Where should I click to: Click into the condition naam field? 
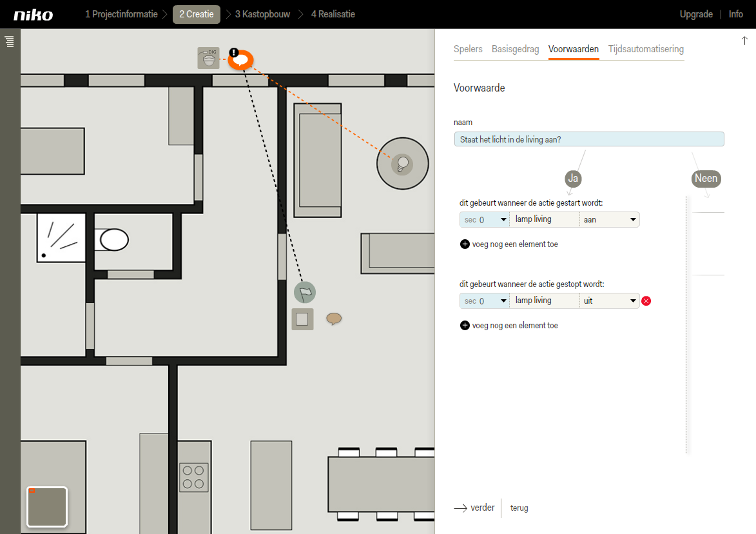[588, 139]
